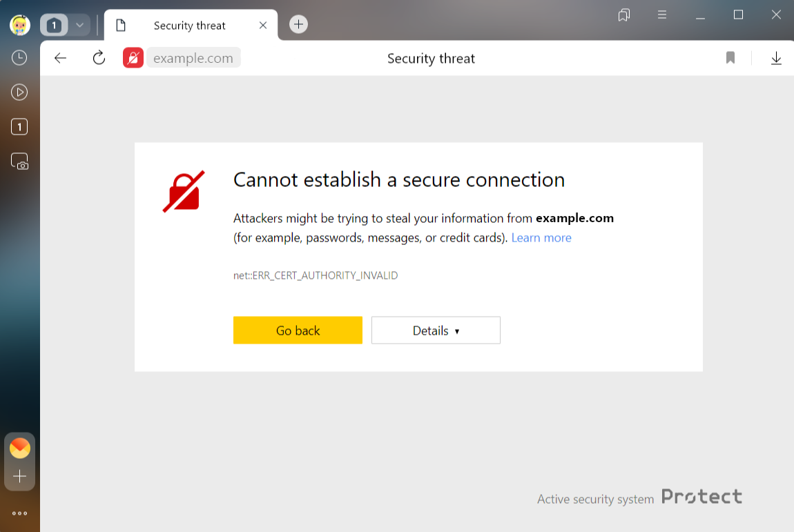Open the video player sidebar icon
The width and height of the screenshot is (794, 532).
[19, 92]
